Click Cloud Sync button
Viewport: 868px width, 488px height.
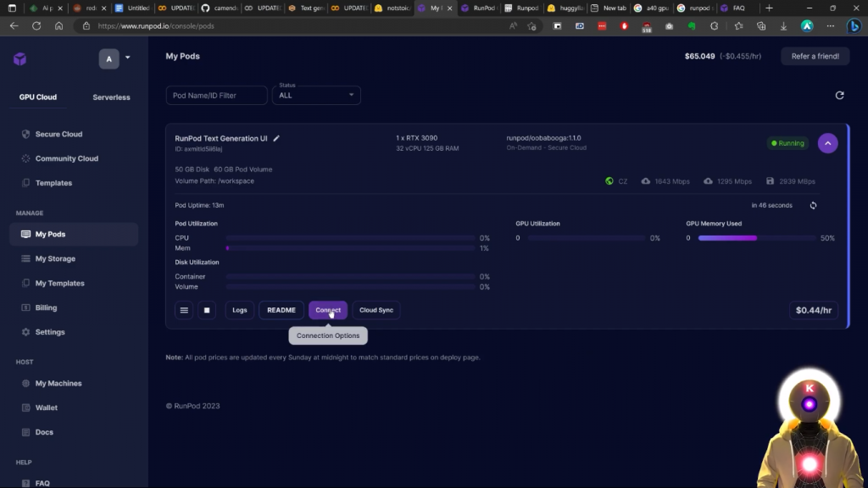pyautogui.click(x=376, y=310)
